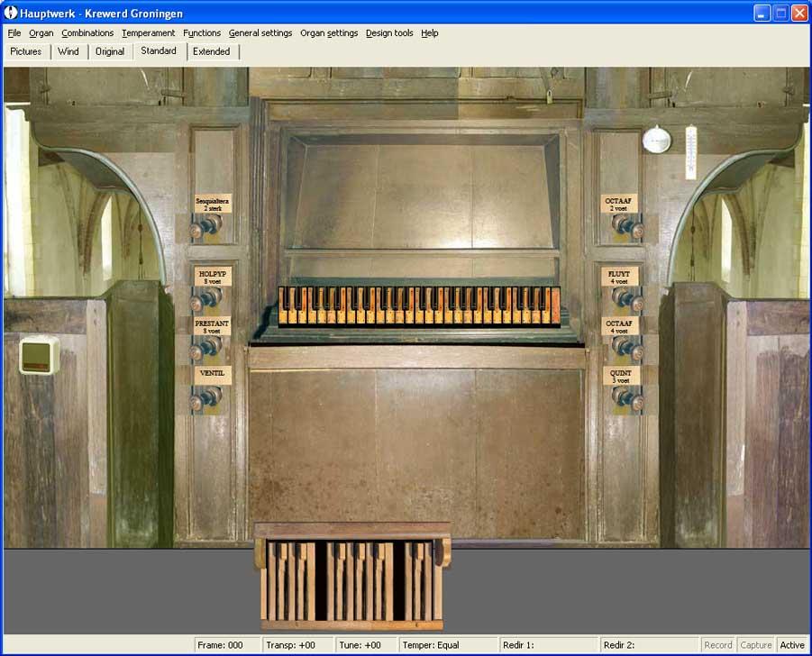Select the Extended tab

click(x=212, y=51)
